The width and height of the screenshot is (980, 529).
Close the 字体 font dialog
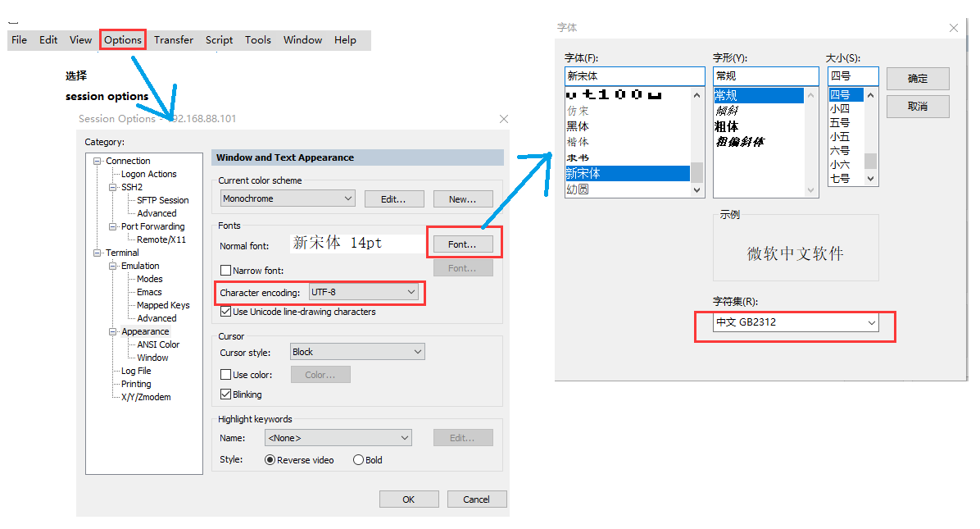pyautogui.click(x=954, y=28)
